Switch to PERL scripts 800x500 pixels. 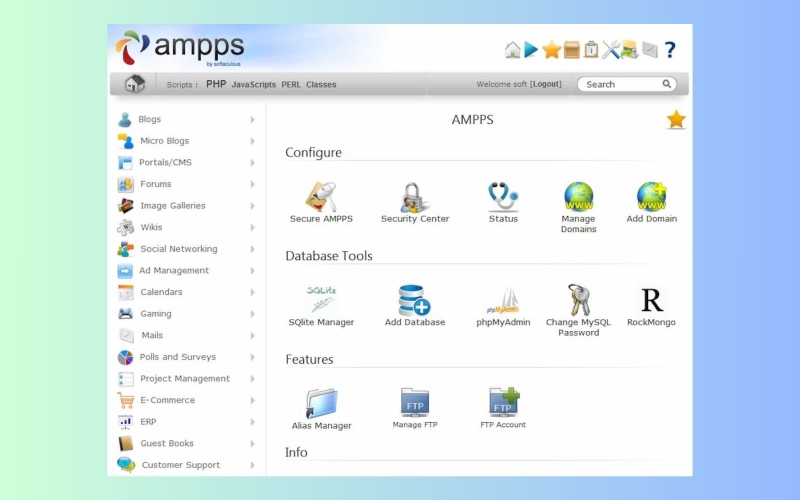(x=291, y=85)
